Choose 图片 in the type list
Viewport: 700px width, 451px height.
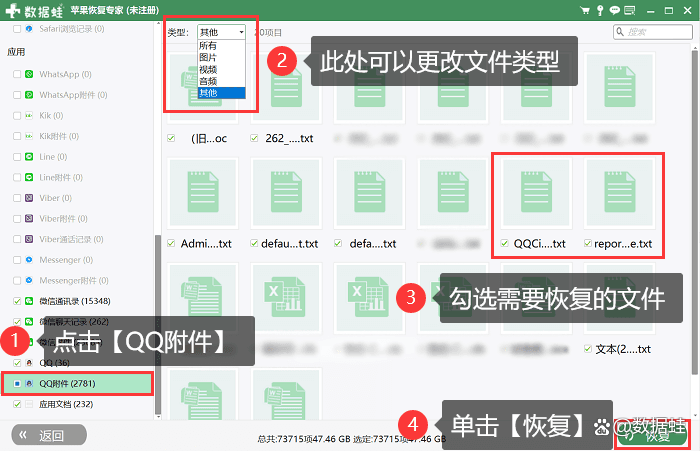pyautogui.click(x=221, y=58)
